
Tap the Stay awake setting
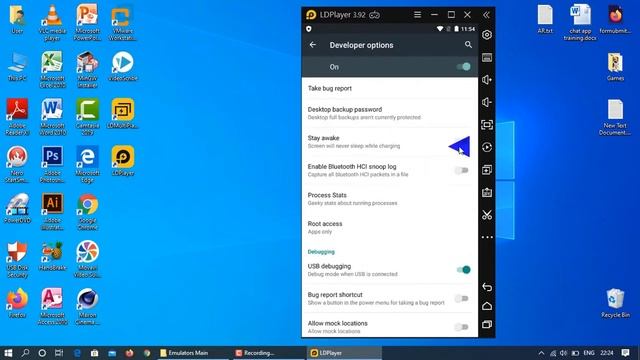(390, 142)
